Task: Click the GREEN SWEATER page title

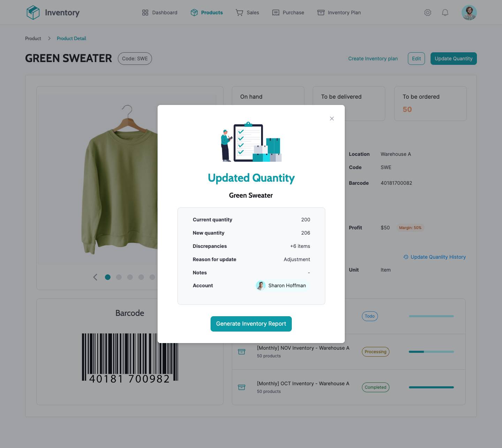Action: (69, 59)
